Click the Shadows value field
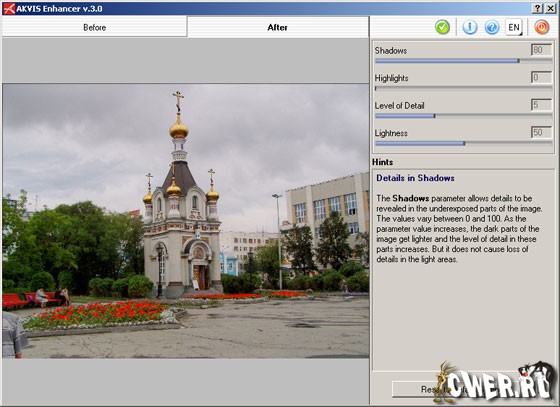560x407 pixels. [541, 50]
